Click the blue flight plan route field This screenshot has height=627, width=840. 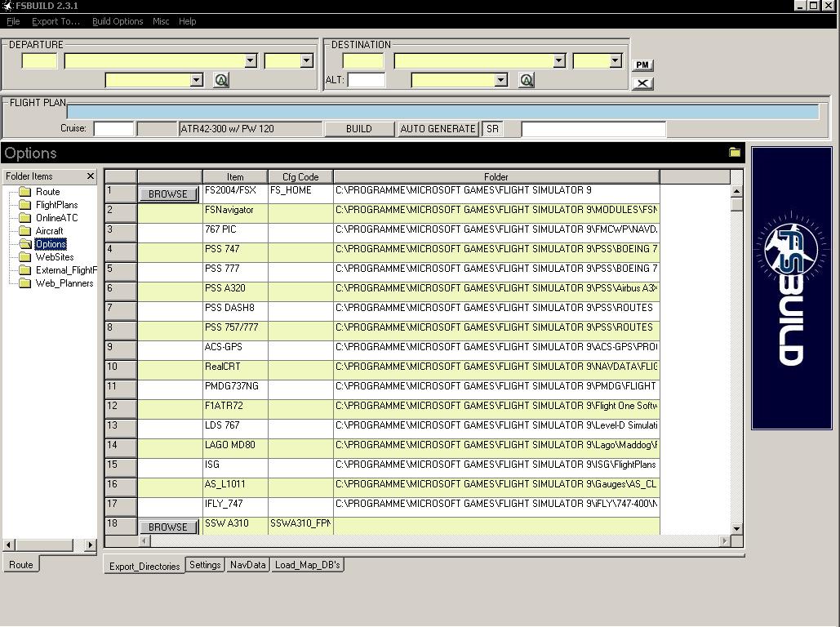(443, 112)
